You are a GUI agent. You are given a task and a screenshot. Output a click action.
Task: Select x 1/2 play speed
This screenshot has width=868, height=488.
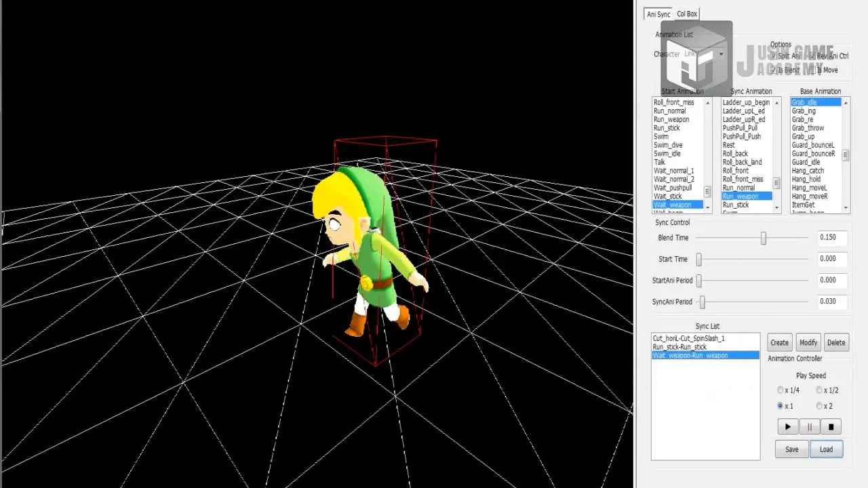tap(819, 390)
